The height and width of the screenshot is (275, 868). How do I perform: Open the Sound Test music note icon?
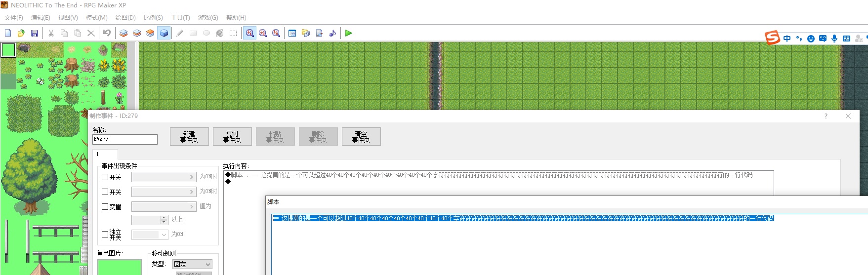(332, 33)
